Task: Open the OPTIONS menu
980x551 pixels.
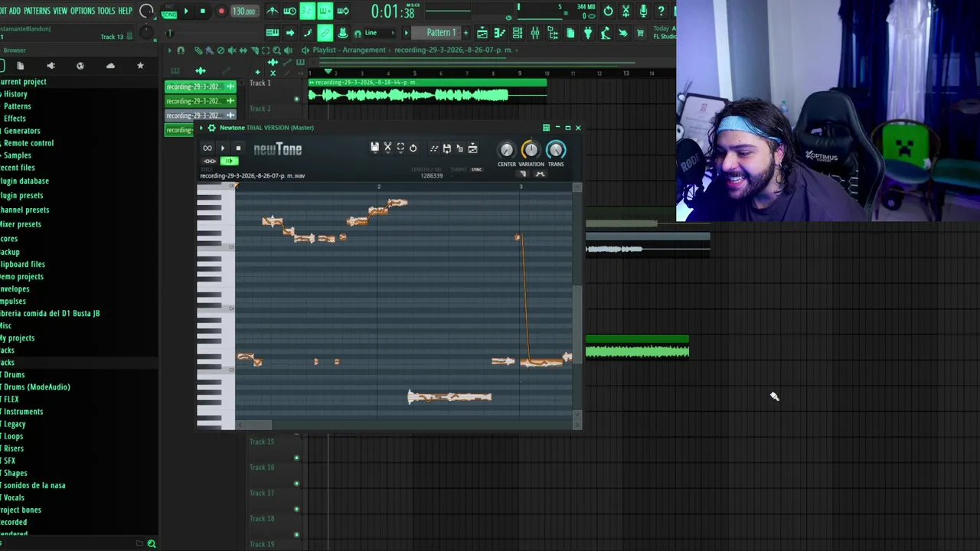Action: tap(83, 11)
